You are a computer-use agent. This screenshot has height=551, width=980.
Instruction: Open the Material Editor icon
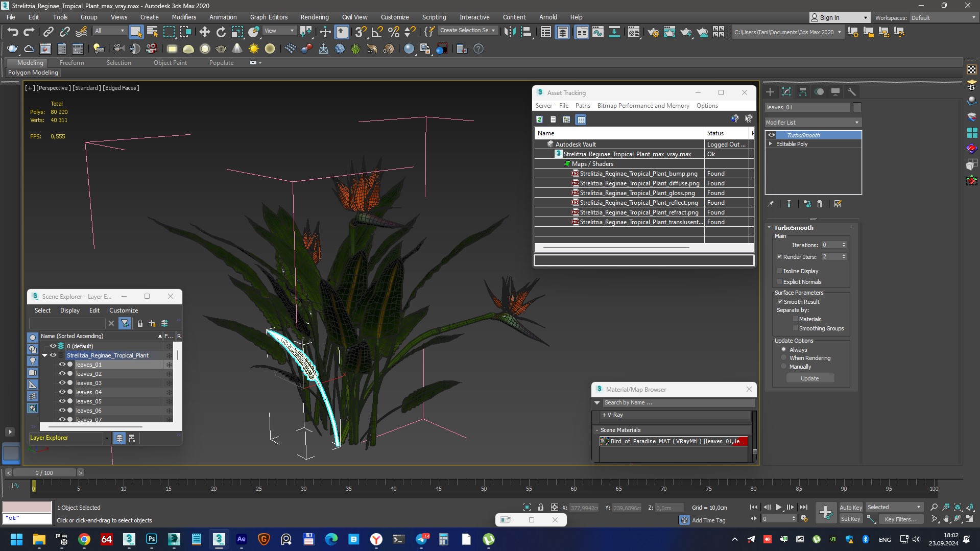(634, 32)
